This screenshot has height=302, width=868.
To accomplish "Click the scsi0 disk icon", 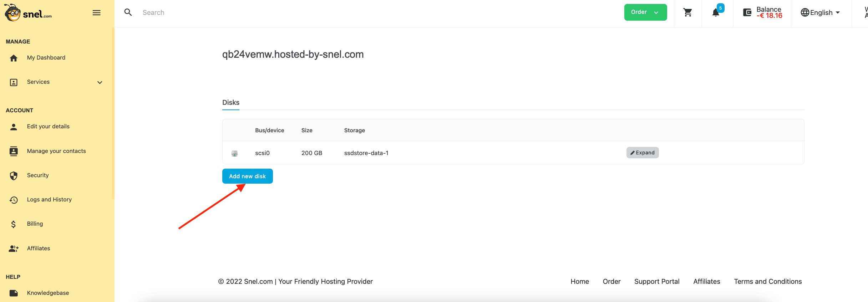I will click(234, 153).
